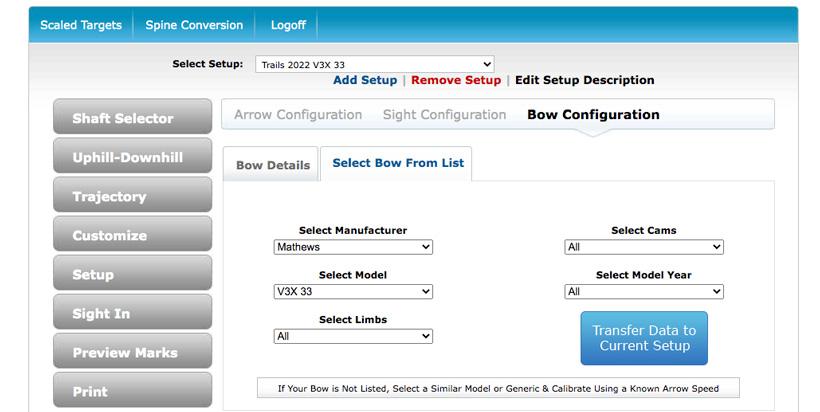Open the Select Cams dropdown

[643, 247]
